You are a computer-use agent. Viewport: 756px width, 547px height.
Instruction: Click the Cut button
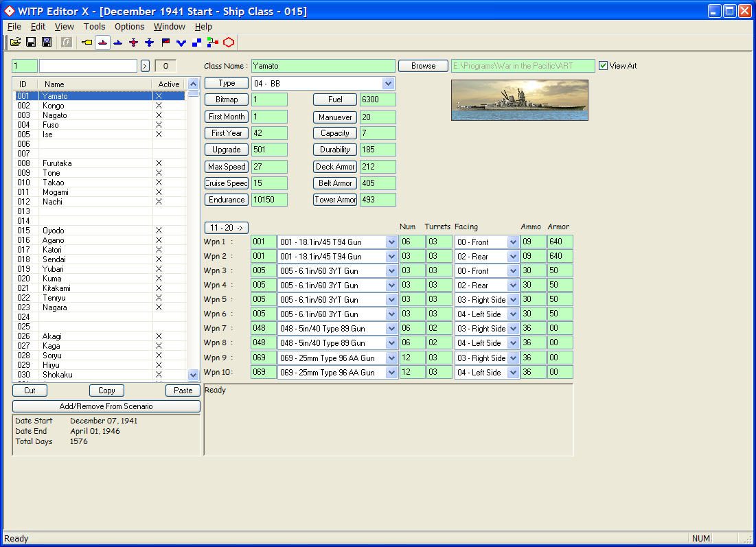click(x=30, y=391)
